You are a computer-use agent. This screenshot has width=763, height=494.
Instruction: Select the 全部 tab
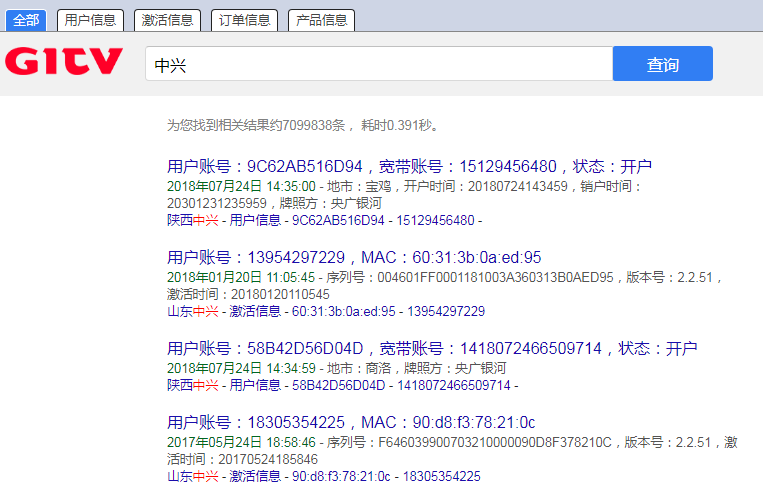tap(26, 20)
